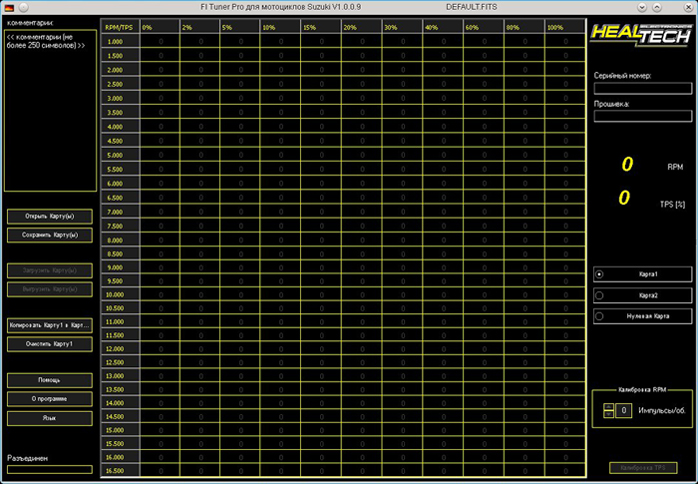Image resolution: width=698 pixels, height=484 pixels.
Task: Click the connection progress bar under Разъединен
Action: 50,470
